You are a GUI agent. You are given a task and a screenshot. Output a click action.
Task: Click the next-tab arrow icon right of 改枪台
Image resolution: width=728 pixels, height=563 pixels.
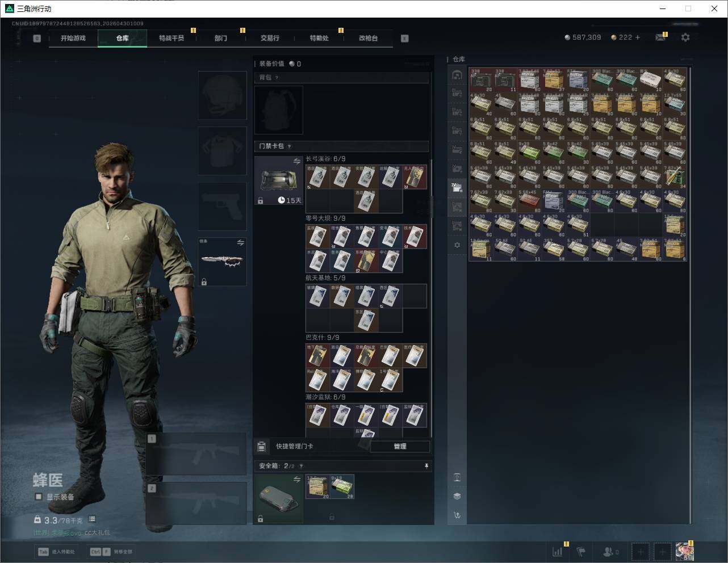pyautogui.click(x=404, y=39)
